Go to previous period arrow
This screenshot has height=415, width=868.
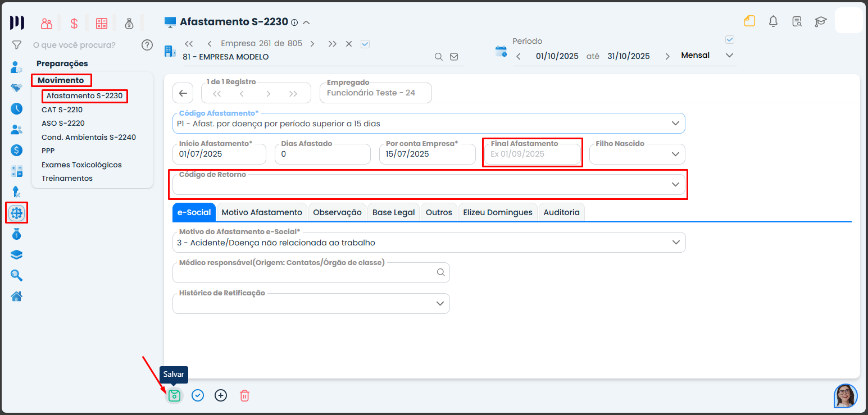(x=519, y=56)
